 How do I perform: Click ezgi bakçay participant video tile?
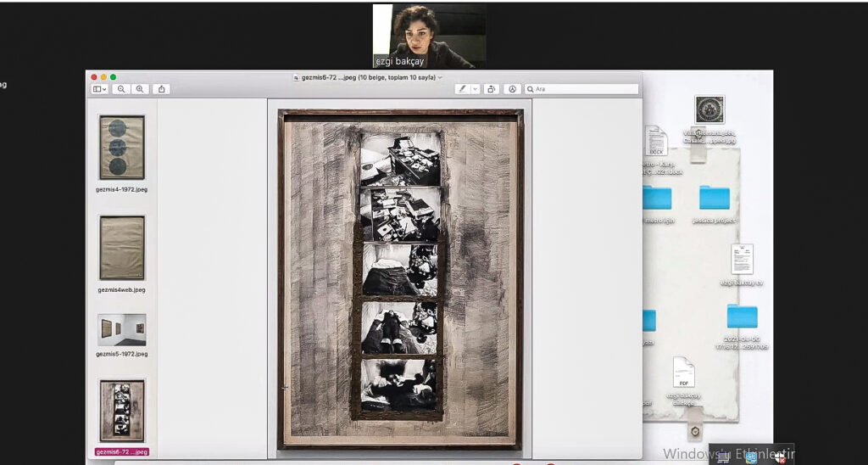(x=430, y=36)
